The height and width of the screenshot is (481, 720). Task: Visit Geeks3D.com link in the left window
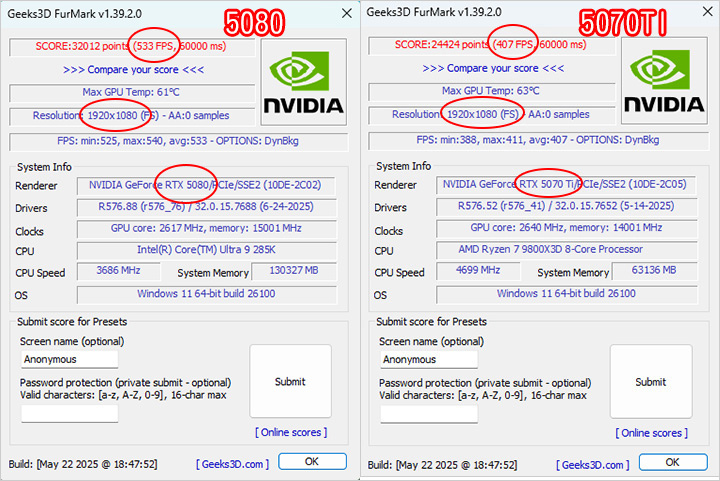pyautogui.click(x=232, y=464)
